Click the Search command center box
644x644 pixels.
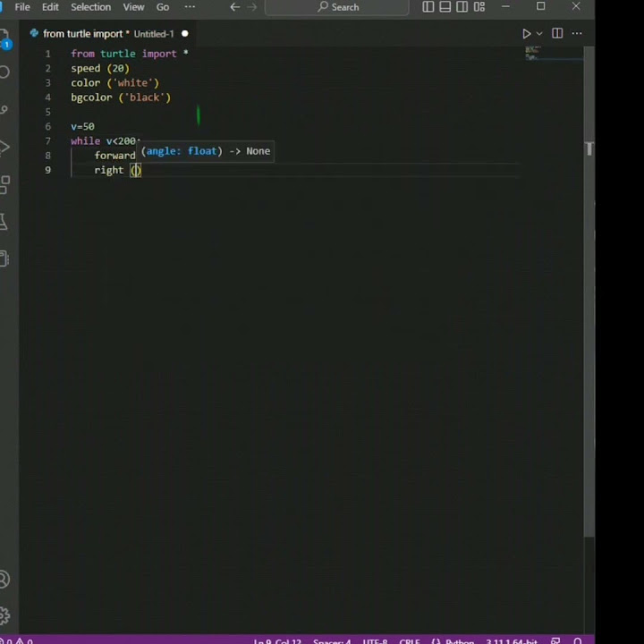[337, 7]
